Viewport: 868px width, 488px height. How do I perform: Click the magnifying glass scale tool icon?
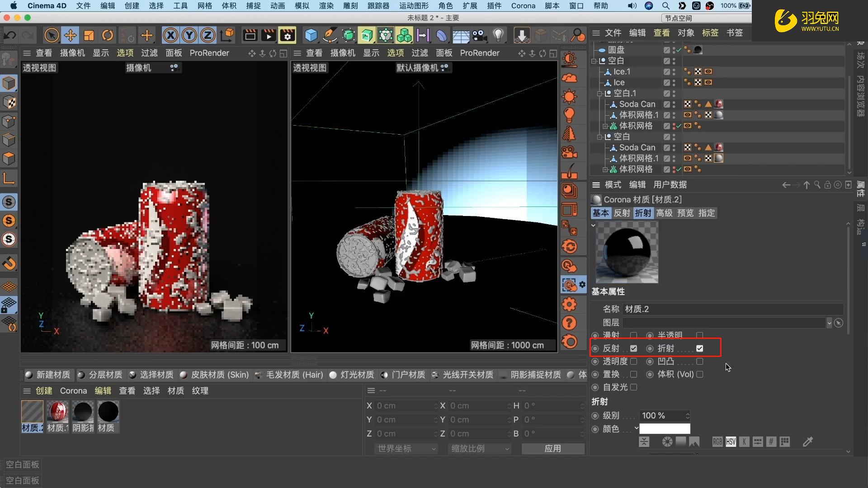(577, 35)
